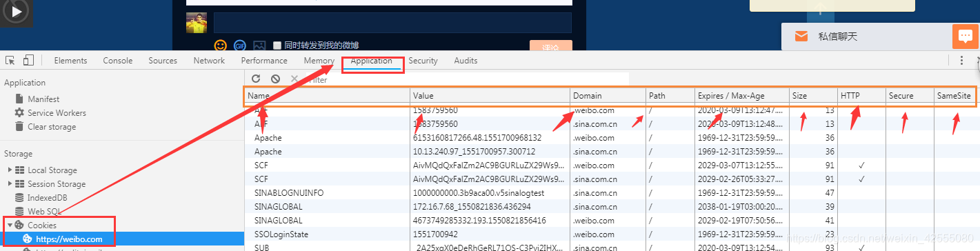This screenshot has width=980, height=251.
Task: Open the Sources tab
Action: (x=163, y=61)
